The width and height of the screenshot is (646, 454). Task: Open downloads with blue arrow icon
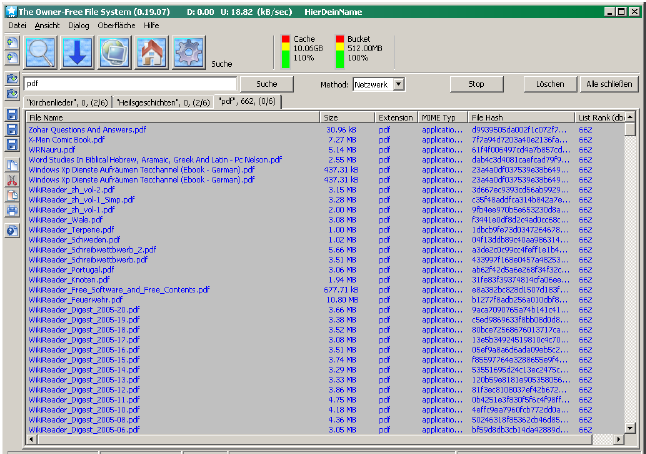[x=79, y=51]
